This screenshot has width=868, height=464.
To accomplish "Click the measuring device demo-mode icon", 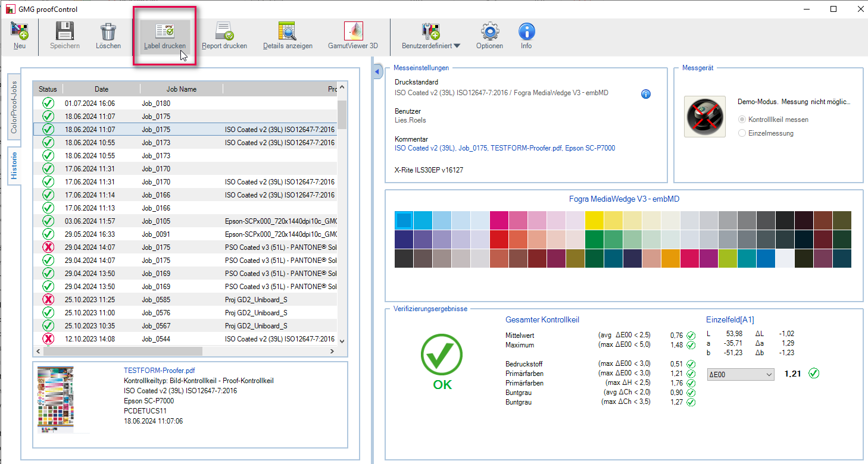I will 705,117.
